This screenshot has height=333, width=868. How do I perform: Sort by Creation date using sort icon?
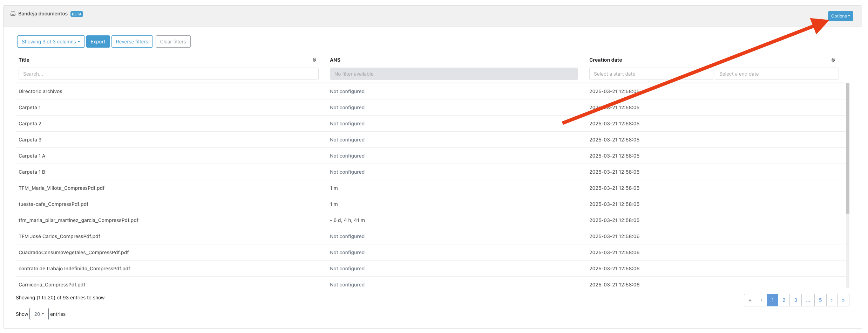[x=833, y=60]
